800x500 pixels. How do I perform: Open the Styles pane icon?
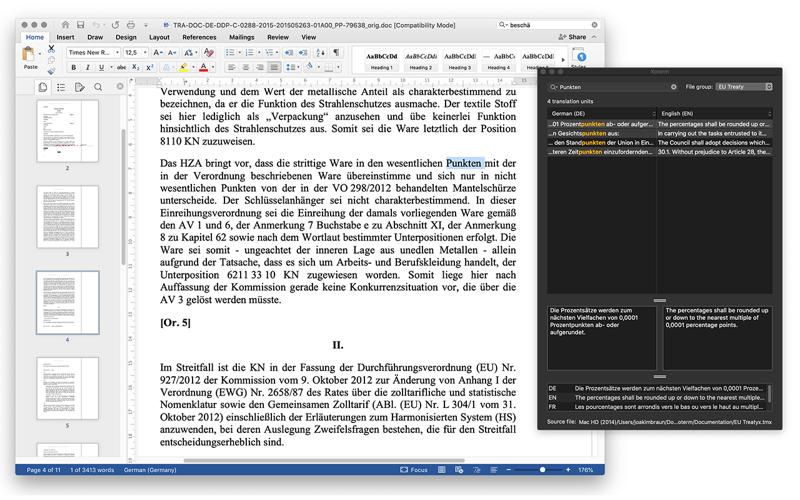click(x=579, y=56)
